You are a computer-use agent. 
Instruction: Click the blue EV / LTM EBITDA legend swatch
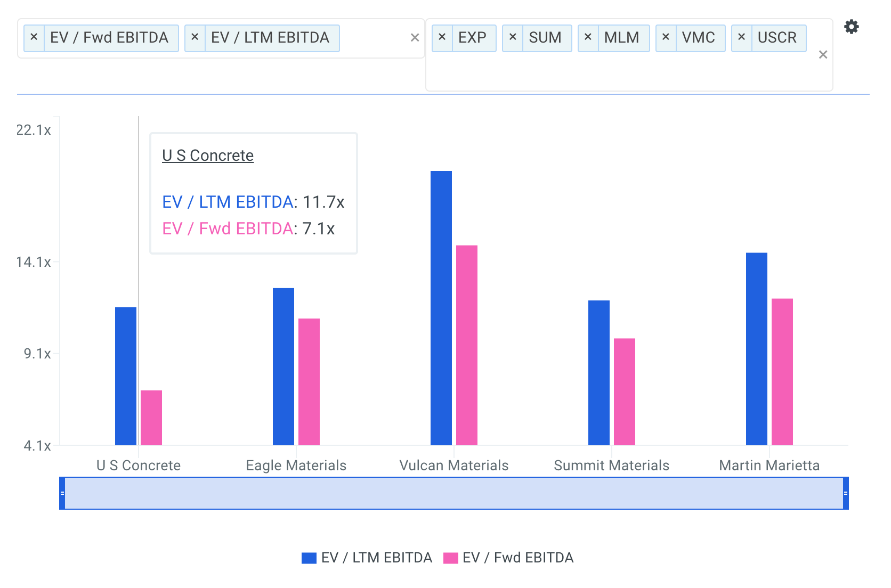click(309, 558)
